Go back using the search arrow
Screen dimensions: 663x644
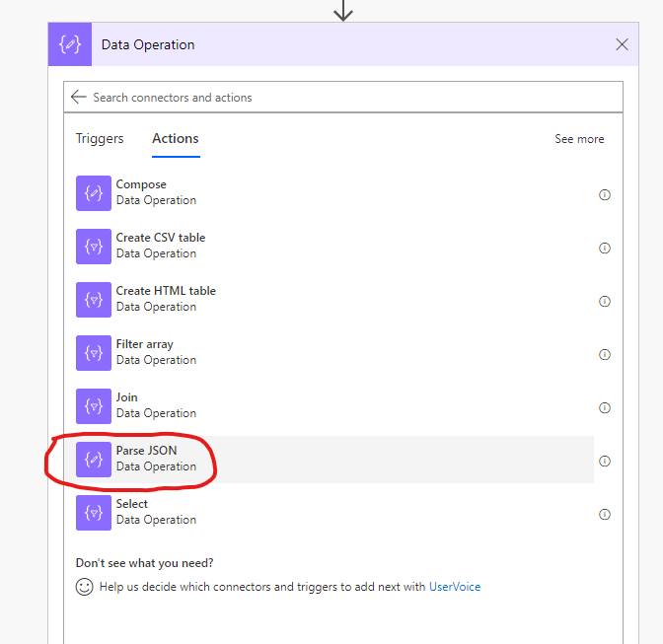click(x=79, y=98)
